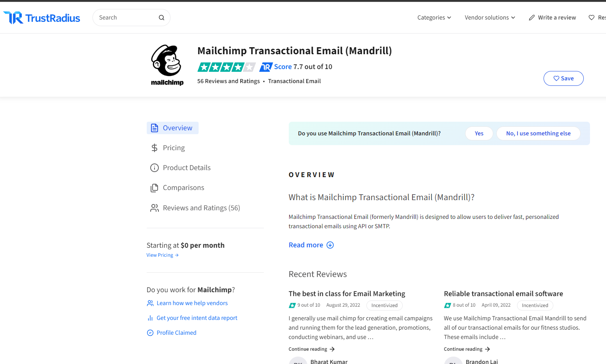Click the Reviews and Ratings people icon

155,208
